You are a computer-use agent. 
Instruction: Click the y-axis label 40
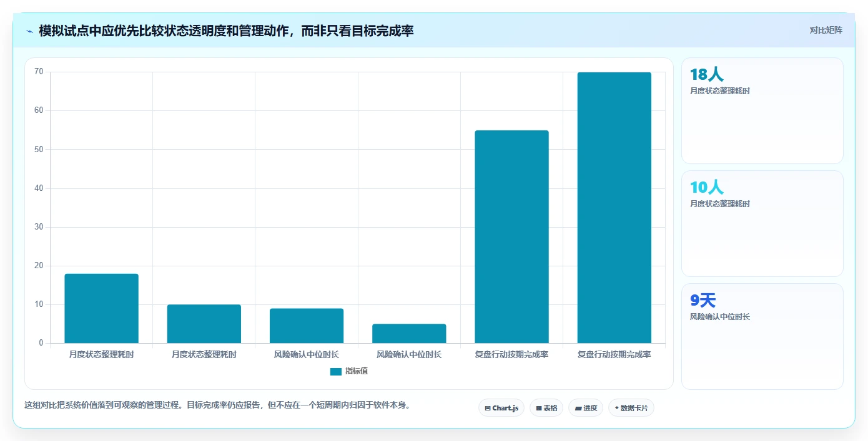[x=39, y=188]
